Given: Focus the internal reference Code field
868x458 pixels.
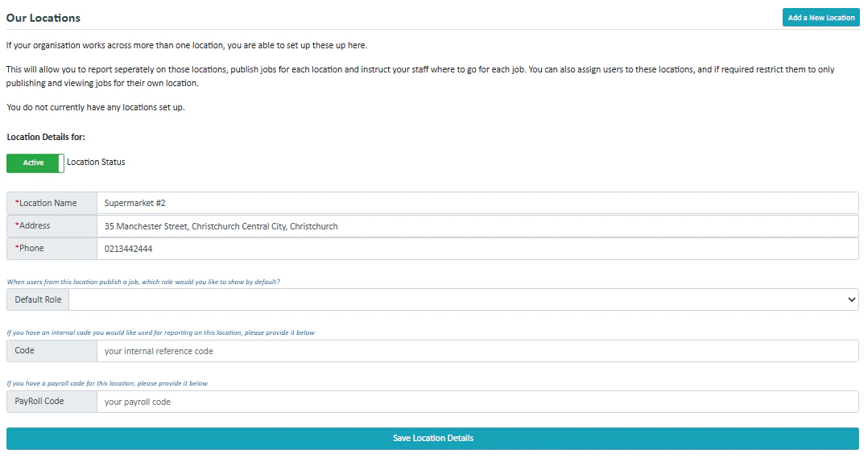Looking at the screenshot, I should click(x=477, y=351).
